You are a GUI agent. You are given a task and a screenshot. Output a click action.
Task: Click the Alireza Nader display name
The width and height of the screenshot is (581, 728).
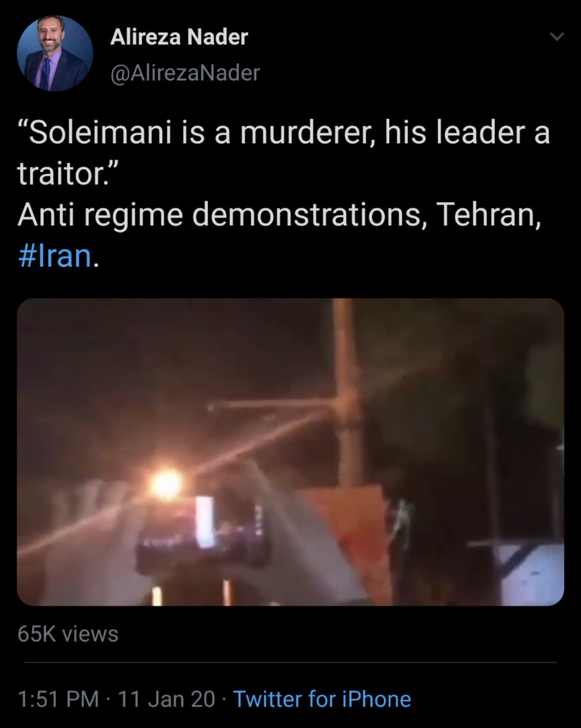pyautogui.click(x=179, y=38)
